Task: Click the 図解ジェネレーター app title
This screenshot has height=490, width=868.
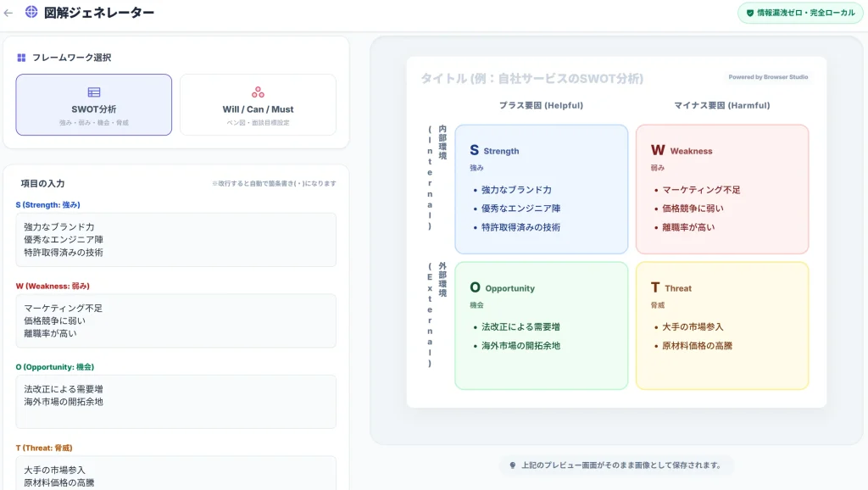Action: [x=99, y=13]
